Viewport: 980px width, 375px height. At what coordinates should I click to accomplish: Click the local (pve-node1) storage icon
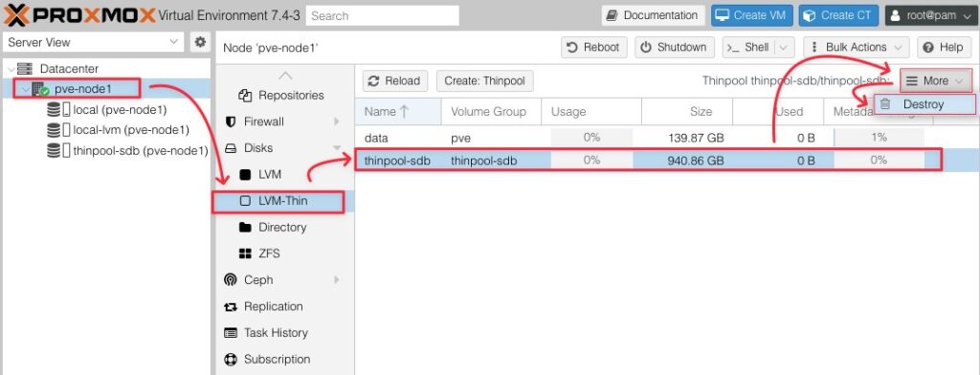tap(58, 110)
